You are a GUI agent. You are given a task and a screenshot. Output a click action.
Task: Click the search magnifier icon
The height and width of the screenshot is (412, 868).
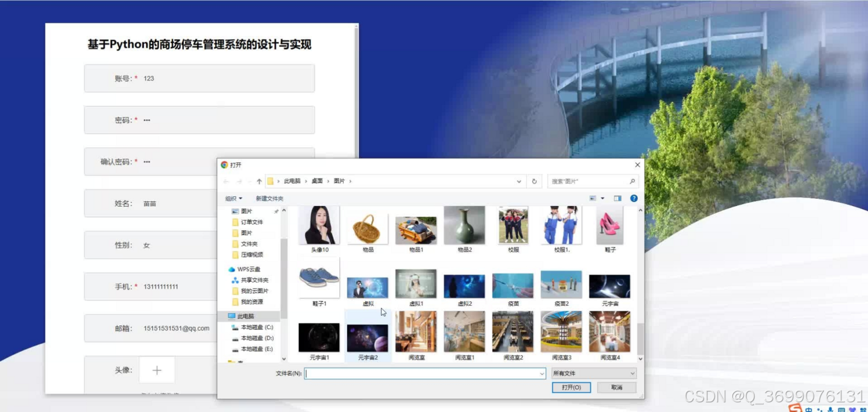coord(632,181)
